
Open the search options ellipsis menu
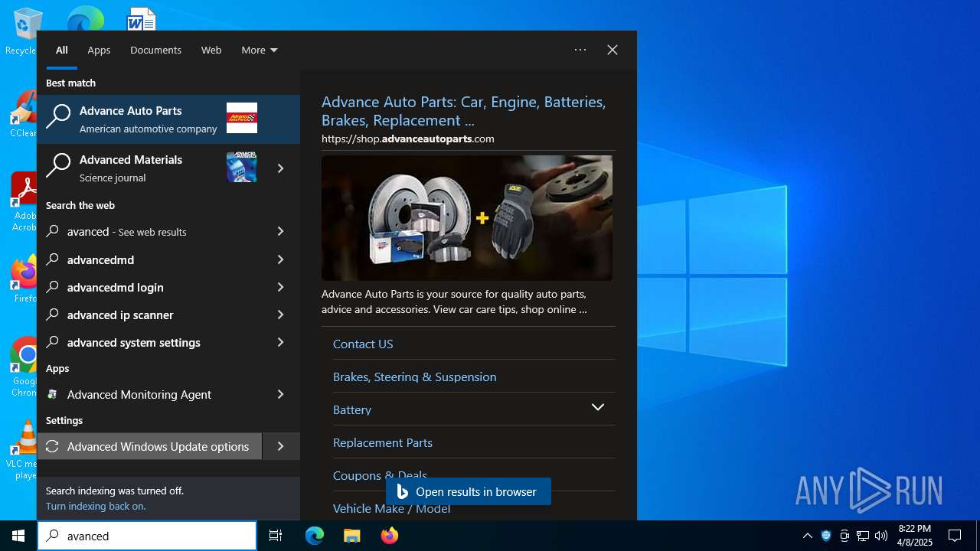click(580, 50)
